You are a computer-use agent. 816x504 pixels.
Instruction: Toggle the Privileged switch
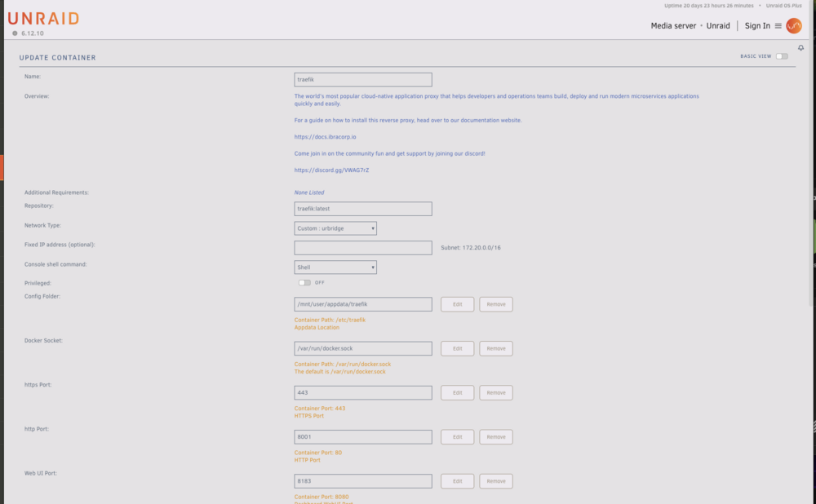pos(304,282)
